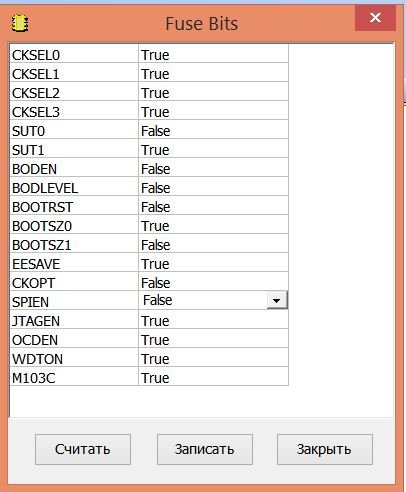Screen dimensions: 406x492
Task: Click the BODLEVEL fuse name
Action: (45, 188)
